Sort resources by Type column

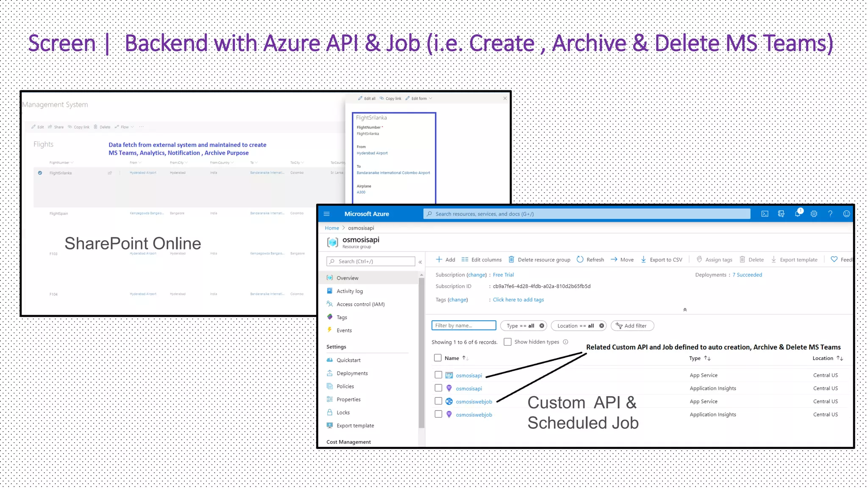tap(700, 358)
